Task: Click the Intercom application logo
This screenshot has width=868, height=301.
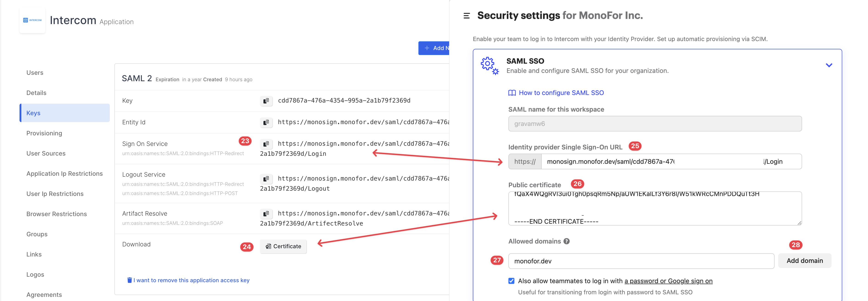Action: coord(32,20)
